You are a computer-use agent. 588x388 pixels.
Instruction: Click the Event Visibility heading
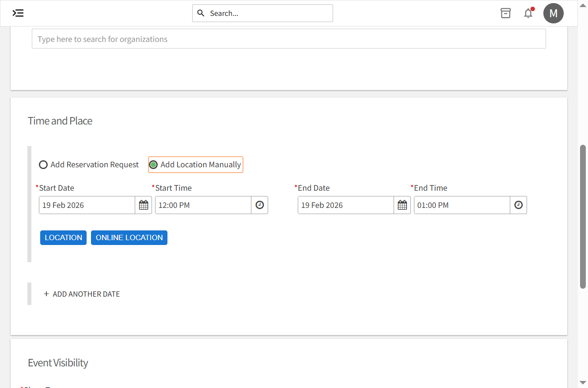(x=58, y=363)
